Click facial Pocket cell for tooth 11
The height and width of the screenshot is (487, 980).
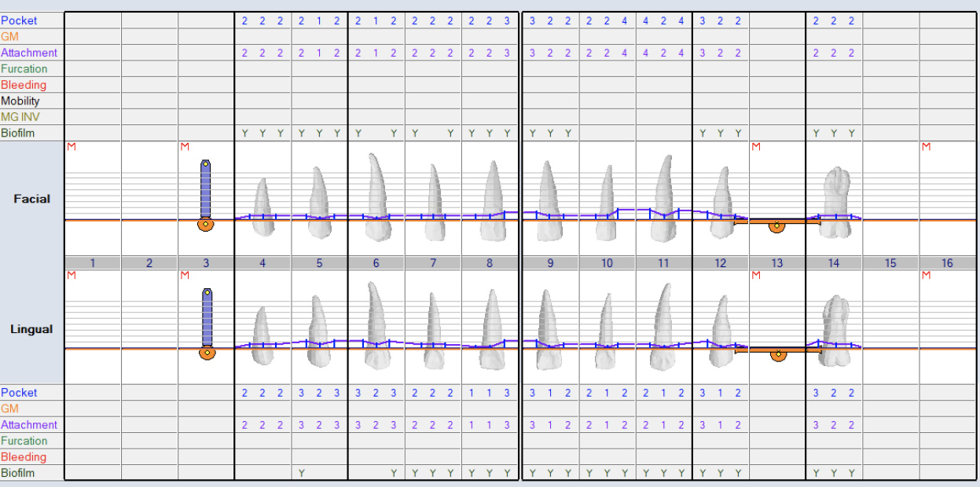[664, 21]
